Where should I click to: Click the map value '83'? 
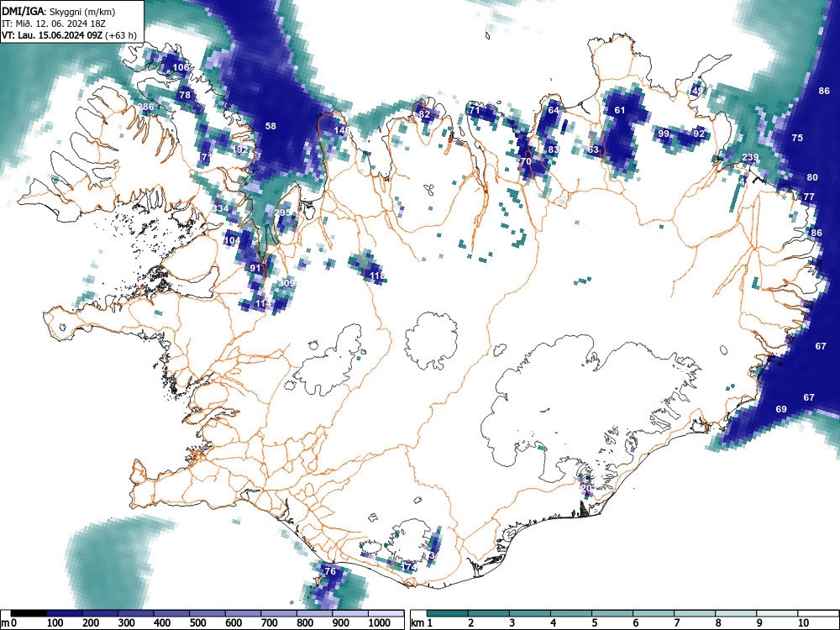pos(554,150)
